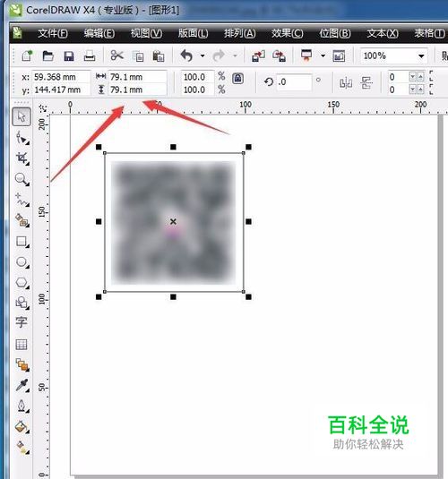The height and width of the screenshot is (479, 448).
Task: Create a new document
Action: 27,56
